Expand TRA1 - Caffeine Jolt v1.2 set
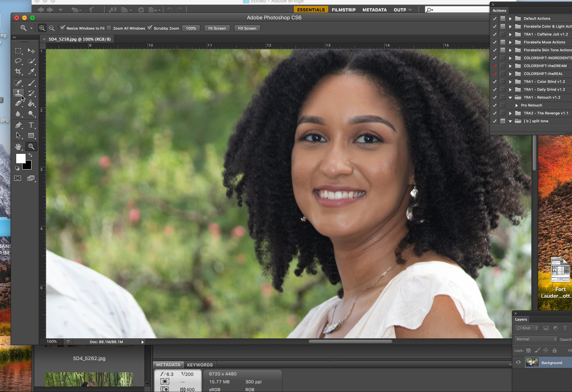Image resolution: width=572 pixels, height=392 pixels. (510, 35)
